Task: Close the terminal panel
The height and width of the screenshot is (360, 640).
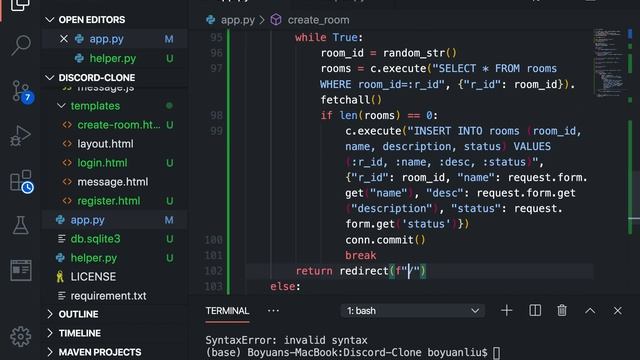Action: [618, 311]
